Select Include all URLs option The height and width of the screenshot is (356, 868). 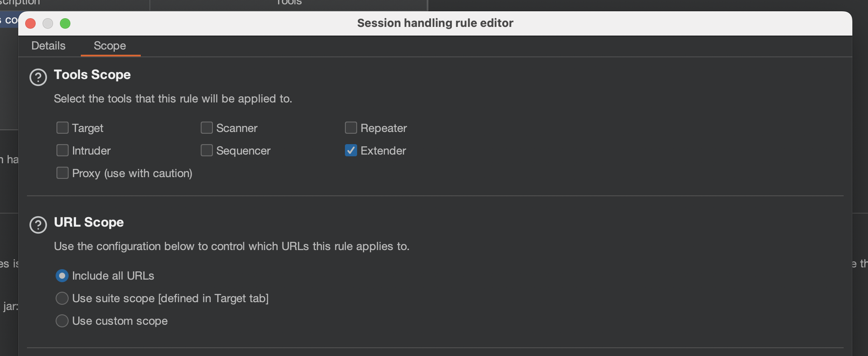[x=62, y=276]
